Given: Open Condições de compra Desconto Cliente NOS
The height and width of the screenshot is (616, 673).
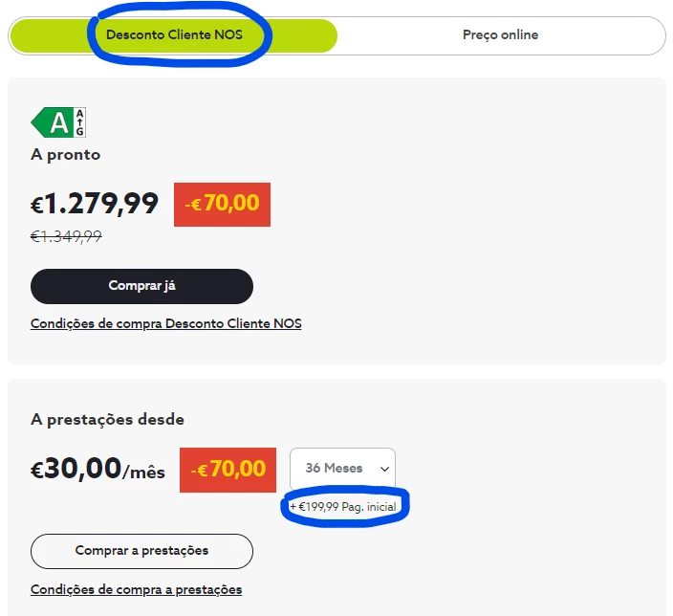Looking at the screenshot, I should point(165,323).
